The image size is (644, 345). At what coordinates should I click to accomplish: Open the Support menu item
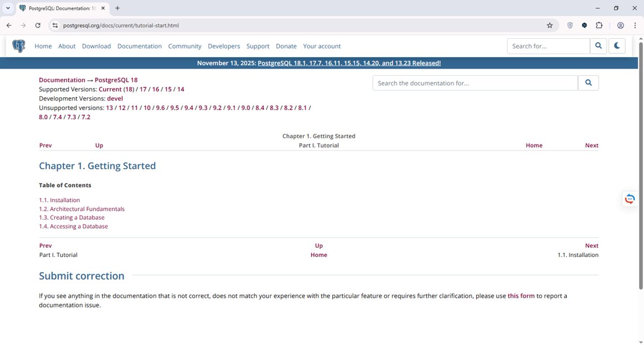[258, 46]
